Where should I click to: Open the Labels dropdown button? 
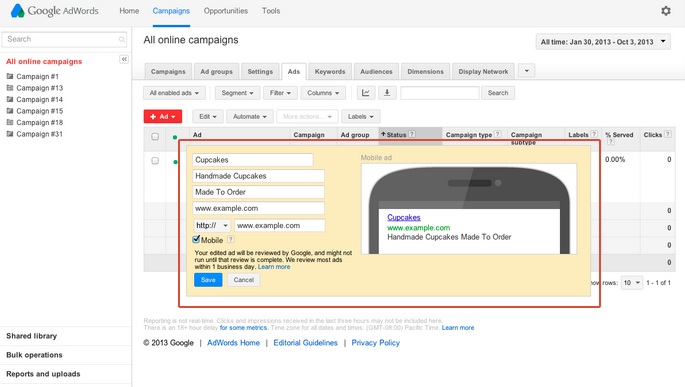click(360, 117)
